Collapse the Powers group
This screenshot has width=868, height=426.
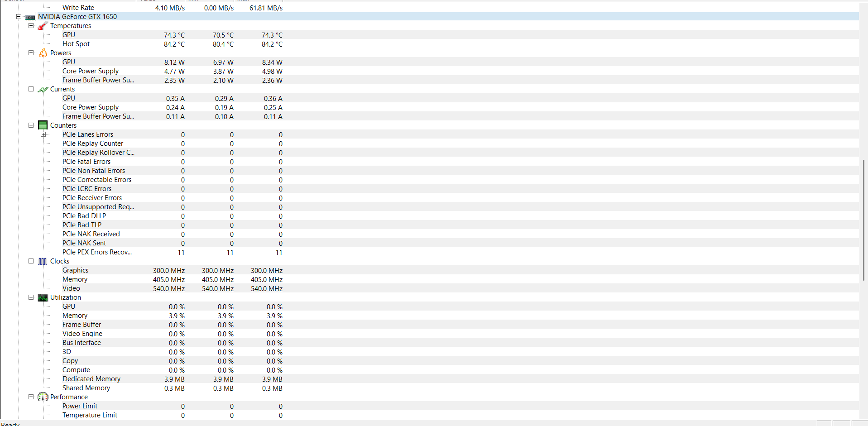31,53
